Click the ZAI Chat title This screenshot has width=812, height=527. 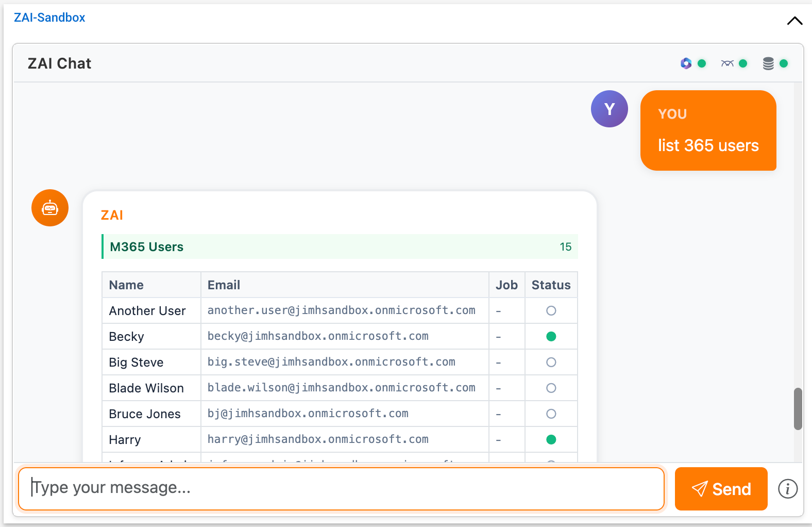[59, 63]
